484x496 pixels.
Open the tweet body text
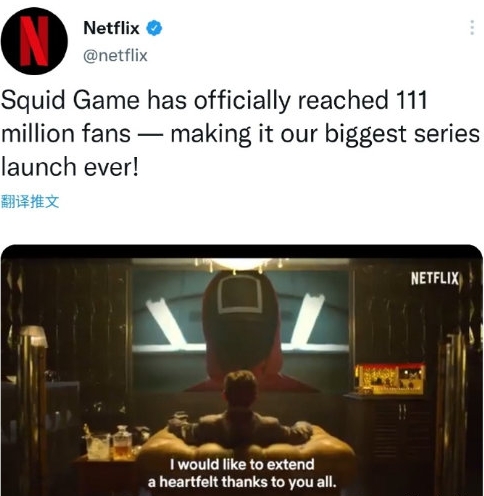[x=241, y=133]
